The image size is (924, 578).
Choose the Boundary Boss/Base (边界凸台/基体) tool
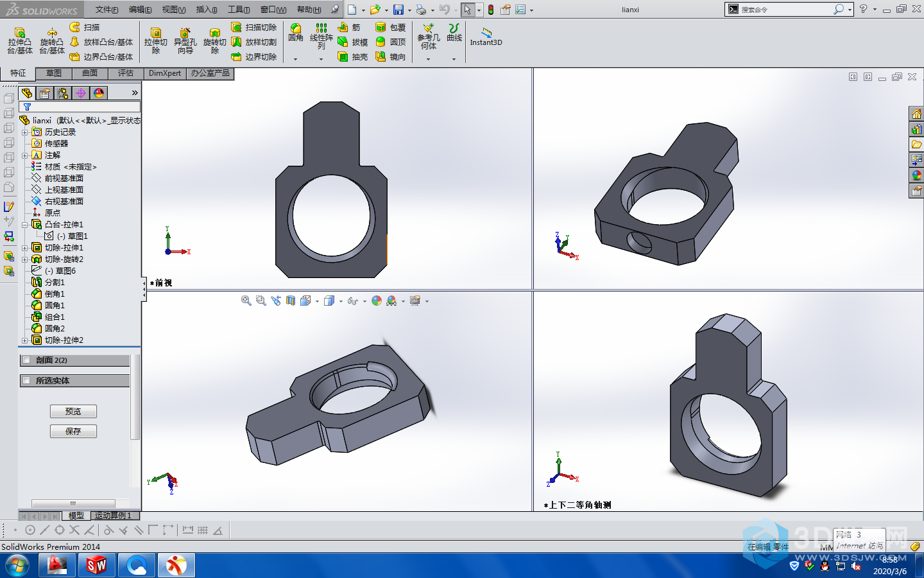(101, 57)
